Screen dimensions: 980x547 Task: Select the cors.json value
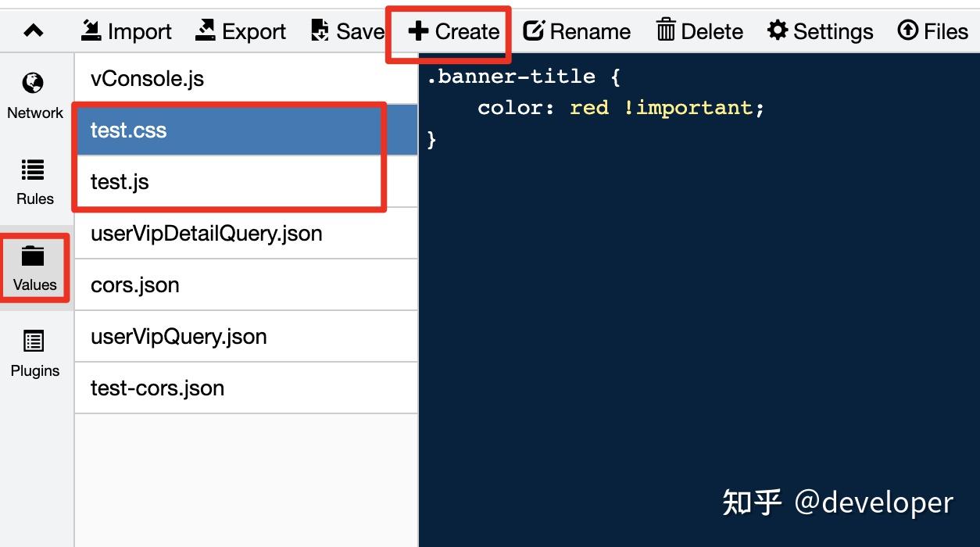pos(246,284)
